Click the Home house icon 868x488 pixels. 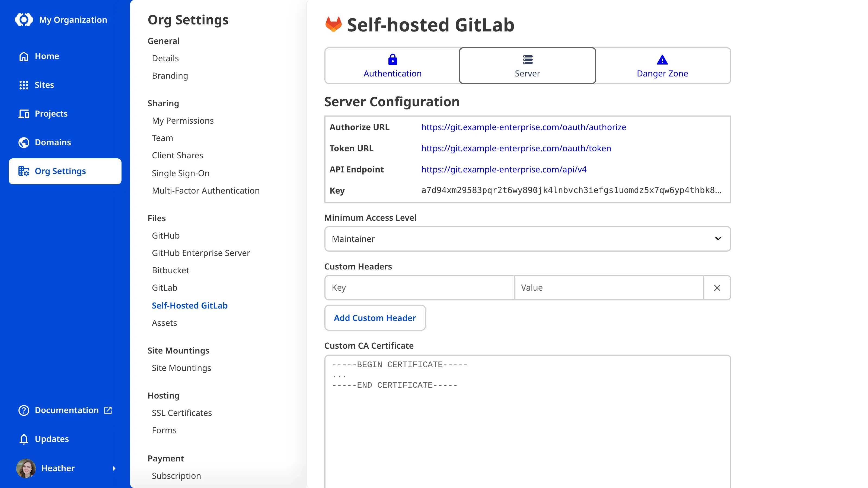coord(24,56)
